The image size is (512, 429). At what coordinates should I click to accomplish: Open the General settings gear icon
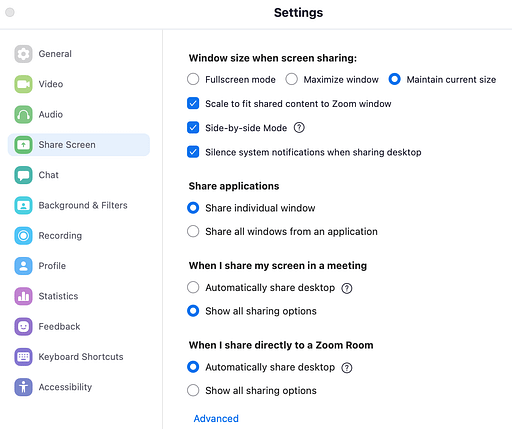23,54
